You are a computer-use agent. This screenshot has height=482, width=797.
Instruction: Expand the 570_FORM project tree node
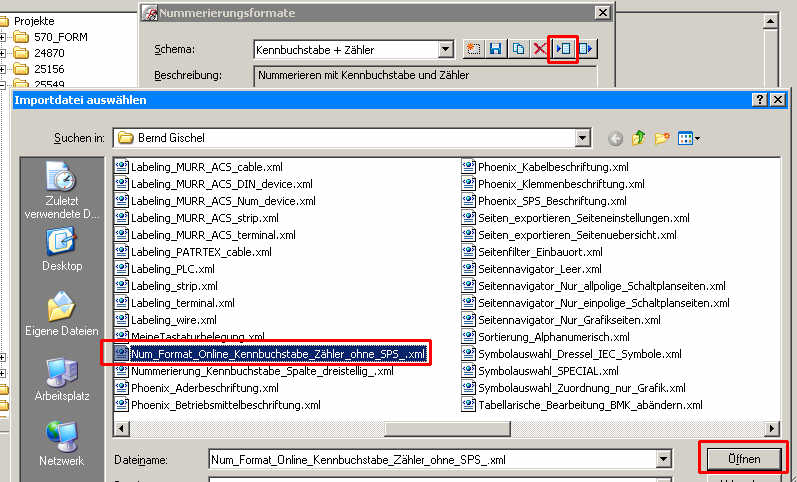pos(2,37)
